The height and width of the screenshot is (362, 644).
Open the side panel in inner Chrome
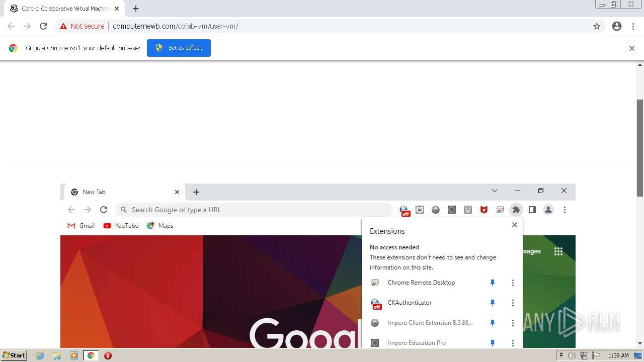pos(532,210)
